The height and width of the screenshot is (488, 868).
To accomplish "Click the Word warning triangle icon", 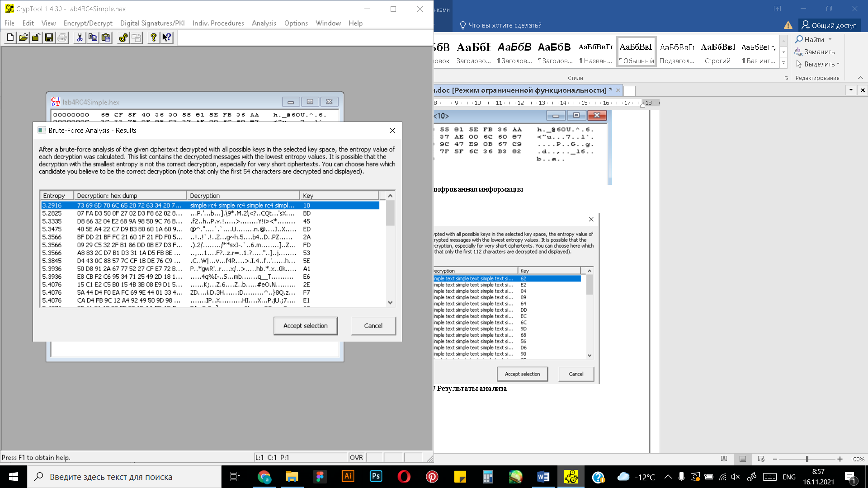I will pyautogui.click(x=788, y=25).
